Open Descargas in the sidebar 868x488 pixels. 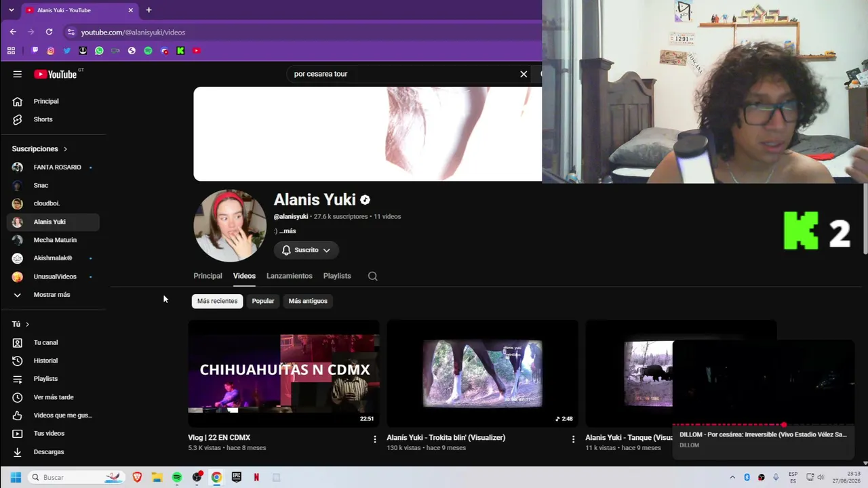coord(53,452)
